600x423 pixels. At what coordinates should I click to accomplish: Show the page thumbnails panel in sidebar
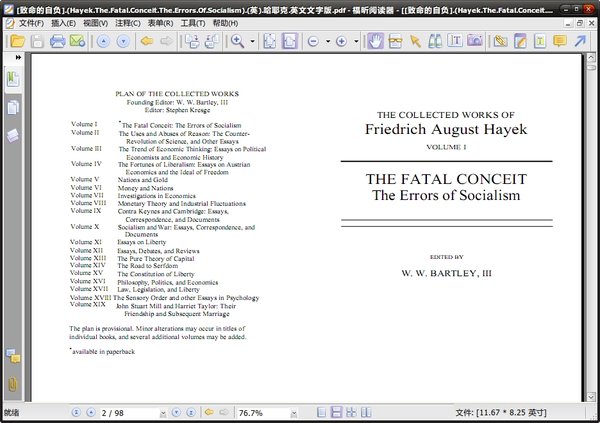click(x=13, y=108)
